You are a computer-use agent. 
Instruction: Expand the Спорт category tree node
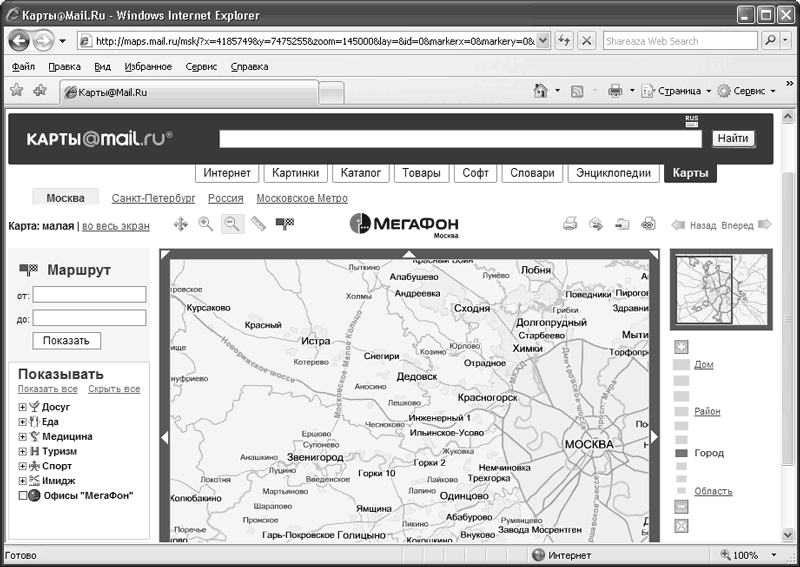[x=22, y=466]
